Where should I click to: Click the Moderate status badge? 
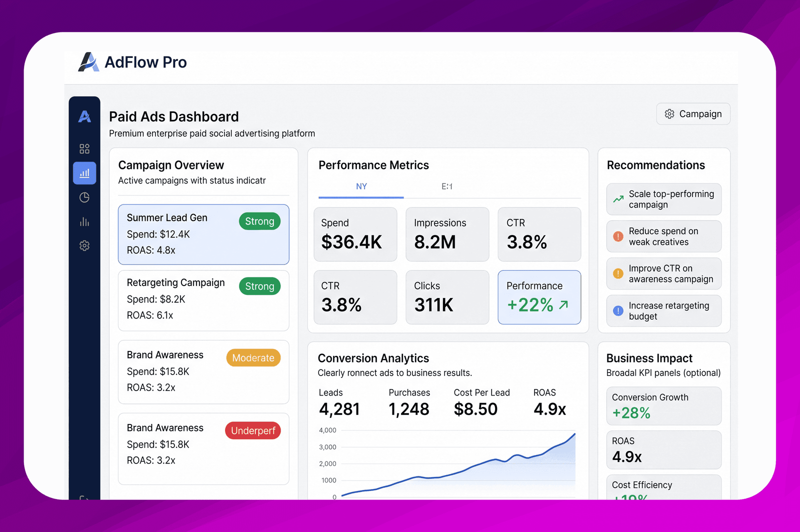tap(253, 358)
